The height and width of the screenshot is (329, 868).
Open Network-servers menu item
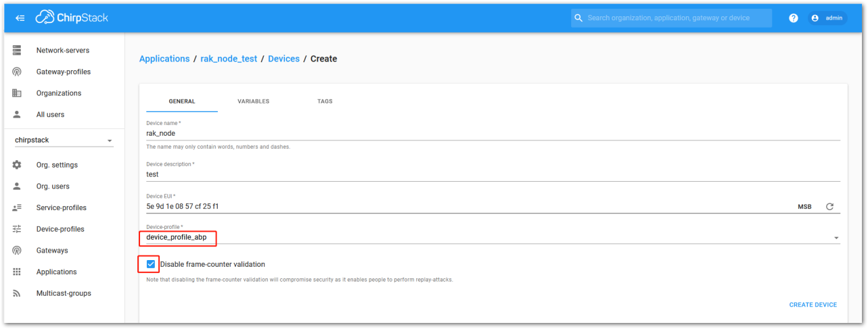click(x=64, y=50)
